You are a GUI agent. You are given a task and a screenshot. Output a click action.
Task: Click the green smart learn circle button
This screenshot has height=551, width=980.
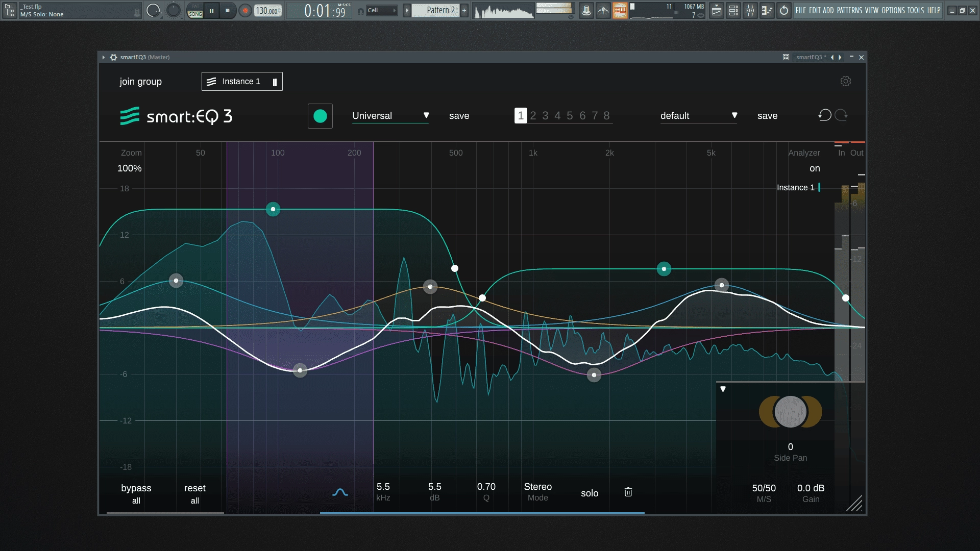tap(320, 116)
